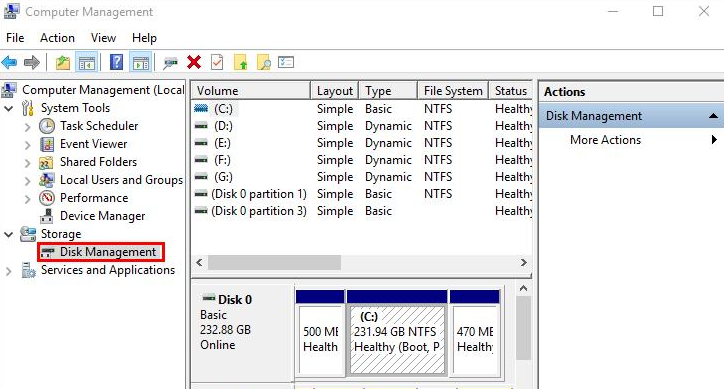724x389 pixels.
Task: Click the volume list scroll right arrow
Action: point(523,262)
